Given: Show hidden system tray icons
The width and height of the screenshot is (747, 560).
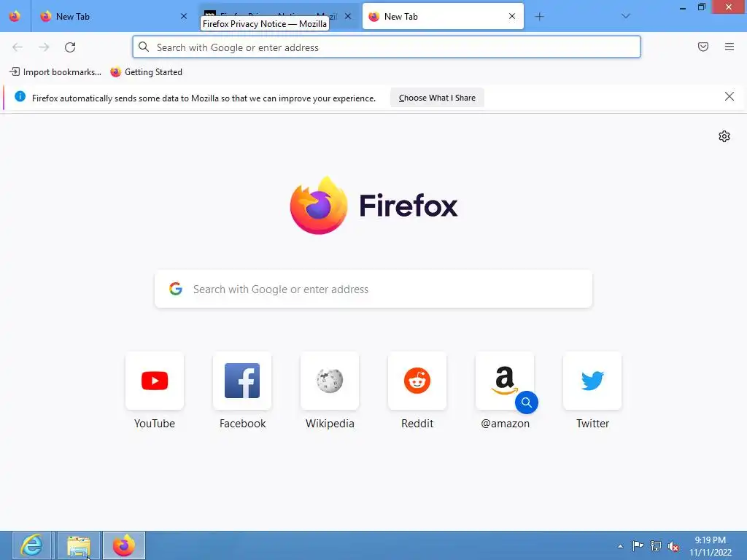Looking at the screenshot, I should click(620, 546).
